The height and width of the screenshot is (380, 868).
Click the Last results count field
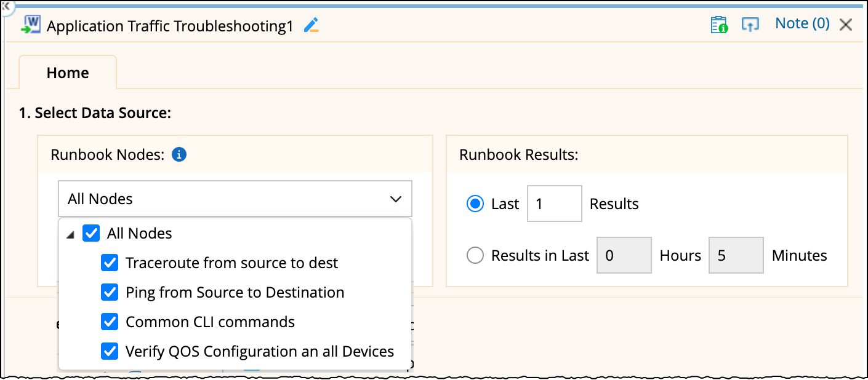coord(554,204)
